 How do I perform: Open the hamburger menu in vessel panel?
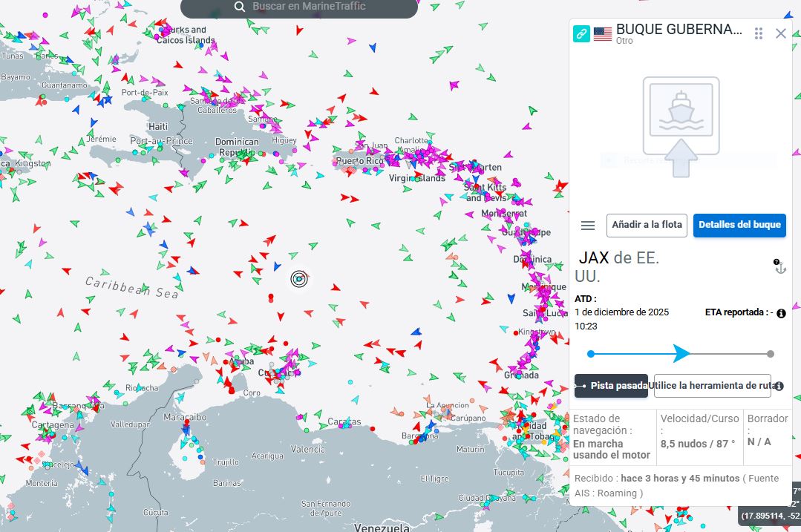588,226
